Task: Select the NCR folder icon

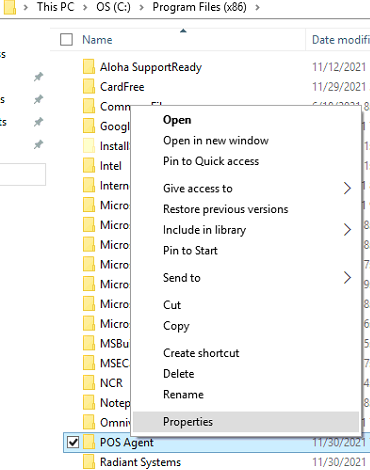Action: click(x=89, y=383)
